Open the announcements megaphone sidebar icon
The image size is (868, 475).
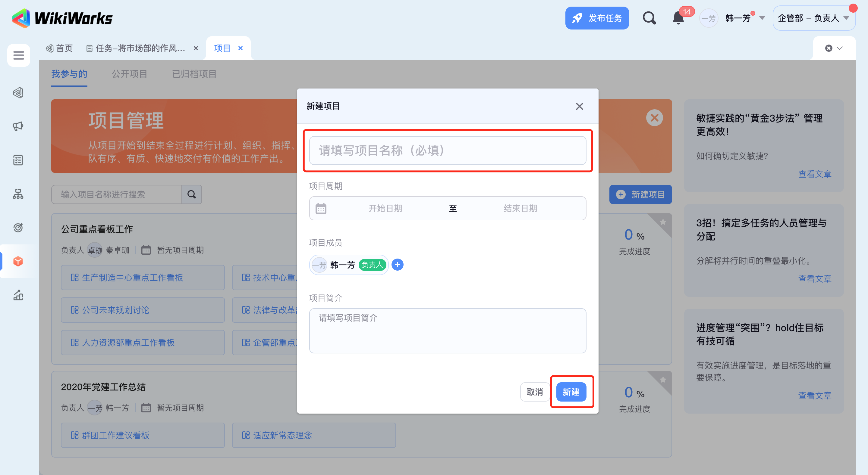[x=18, y=126]
